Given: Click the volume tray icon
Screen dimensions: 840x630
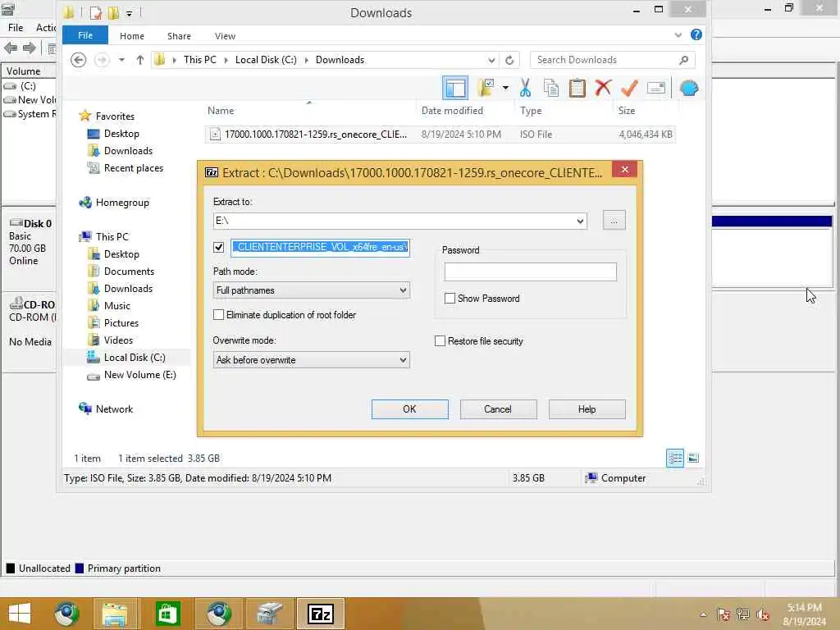Looking at the screenshot, I should tap(762, 614).
